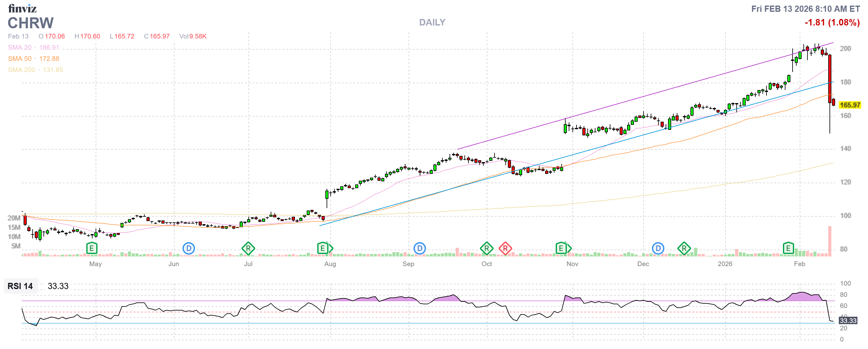Image resolution: width=868 pixels, height=349 pixels.
Task: Click the RSI 14 indicator label
Action: (x=20, y=286)
